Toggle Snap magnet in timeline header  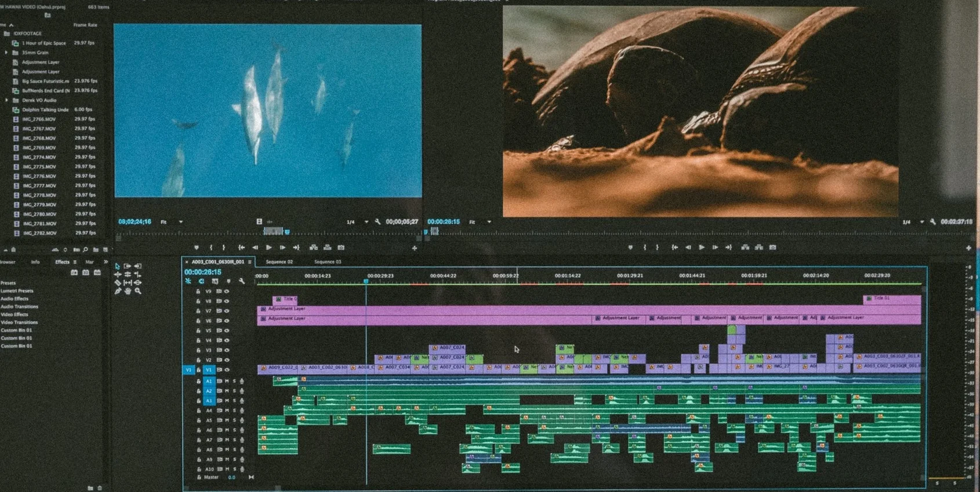[201, 281]
